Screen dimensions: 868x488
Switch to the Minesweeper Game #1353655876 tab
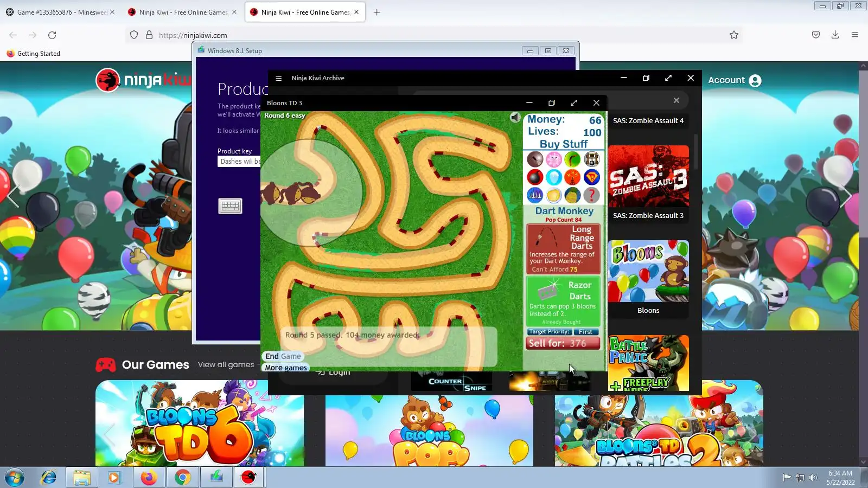click(61, 12)
